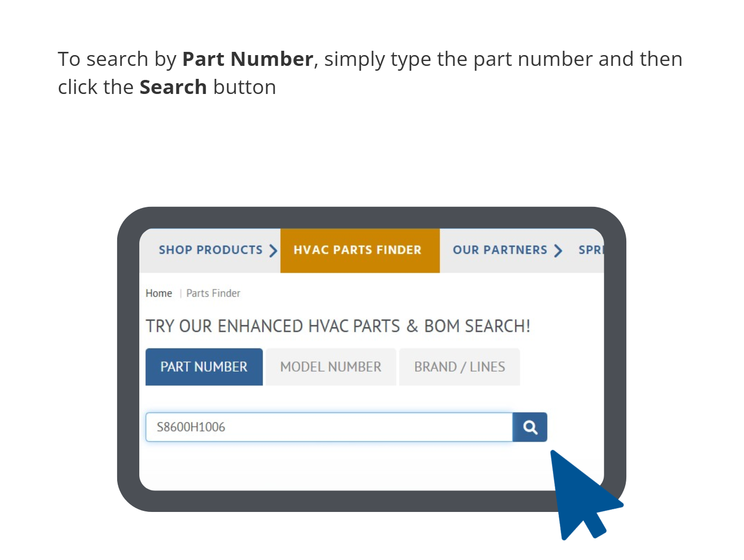Screen dimensions: 744x560
Task: Click the cut-off SPR nav item
Action: click(x=590, y=250)
